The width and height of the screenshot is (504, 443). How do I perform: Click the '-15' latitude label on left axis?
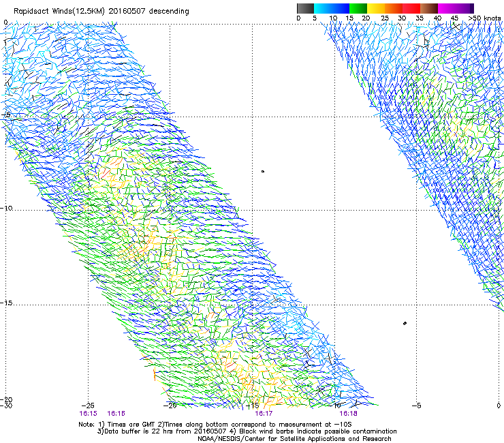[6, 303]
